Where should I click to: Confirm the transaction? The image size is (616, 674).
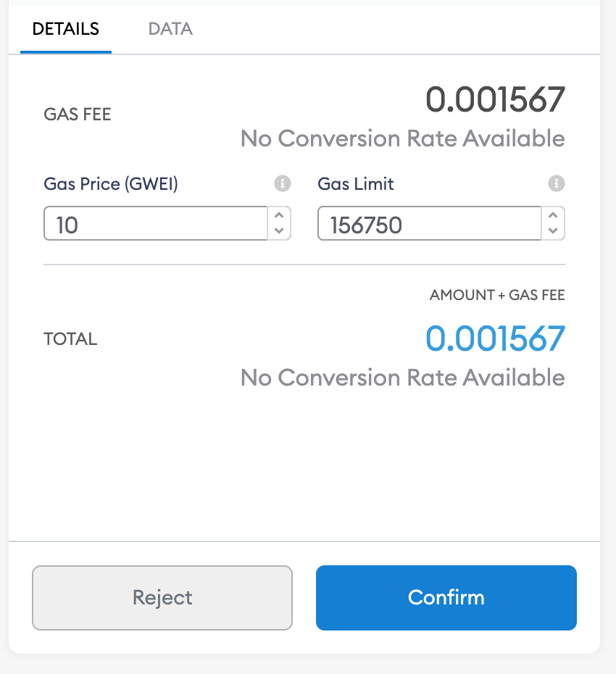point(446,598)
